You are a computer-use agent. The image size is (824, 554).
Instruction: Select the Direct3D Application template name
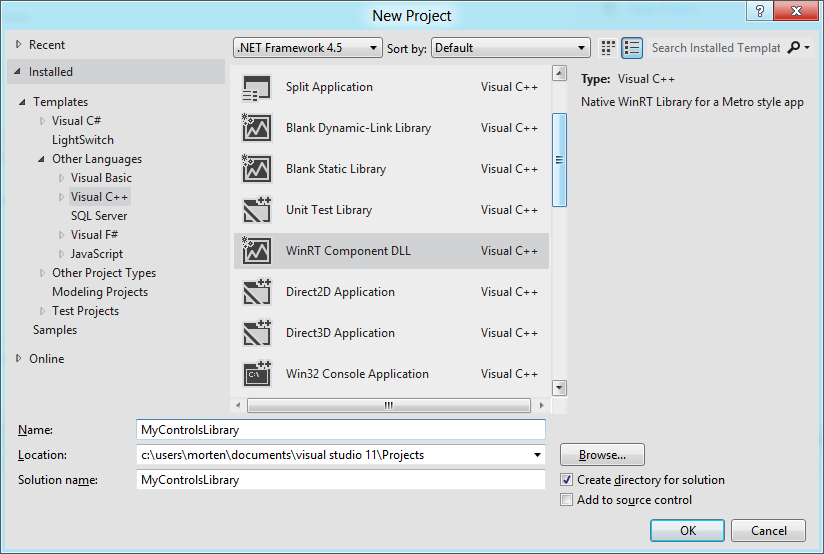point(340,333)
